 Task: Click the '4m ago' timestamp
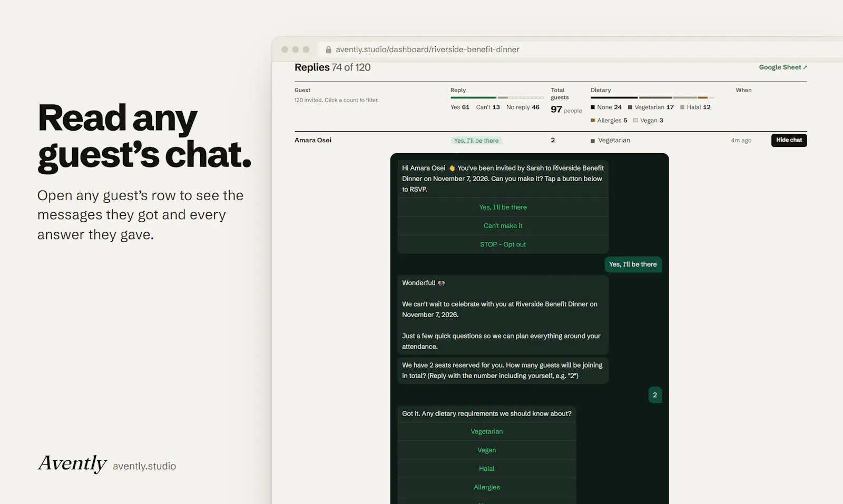pos(741,140)
